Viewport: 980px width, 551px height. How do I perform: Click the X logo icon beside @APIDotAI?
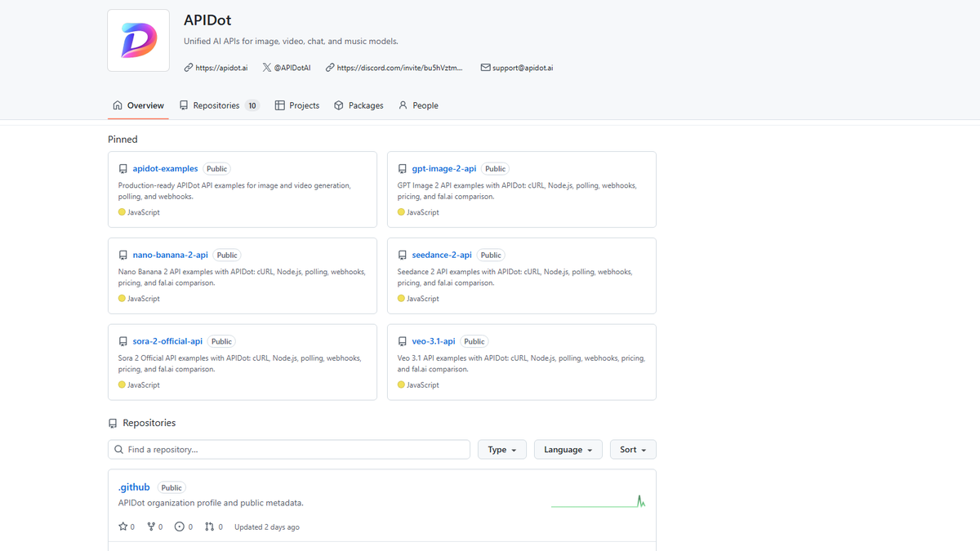267,68
